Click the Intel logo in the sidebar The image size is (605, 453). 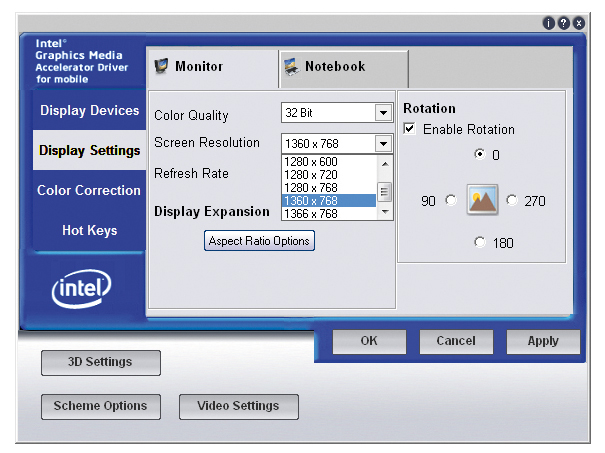(81, 288)
